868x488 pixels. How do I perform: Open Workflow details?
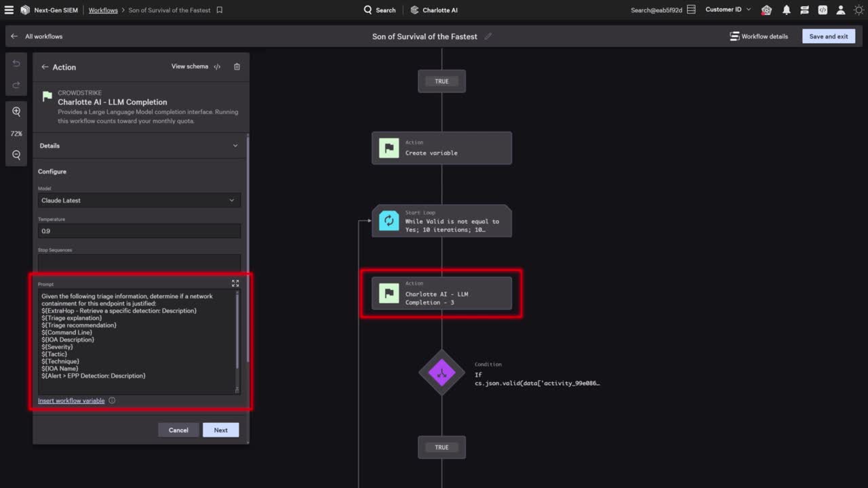759,36
